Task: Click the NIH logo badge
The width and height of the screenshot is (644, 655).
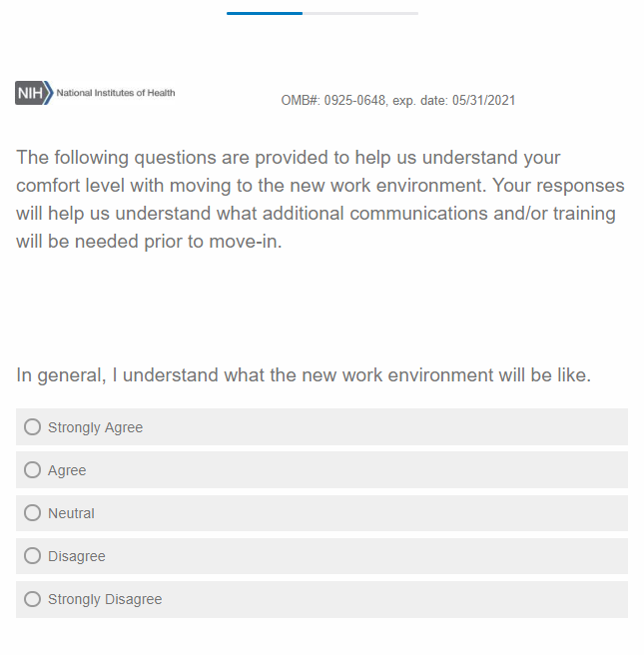Action: [x=33, y=94]
